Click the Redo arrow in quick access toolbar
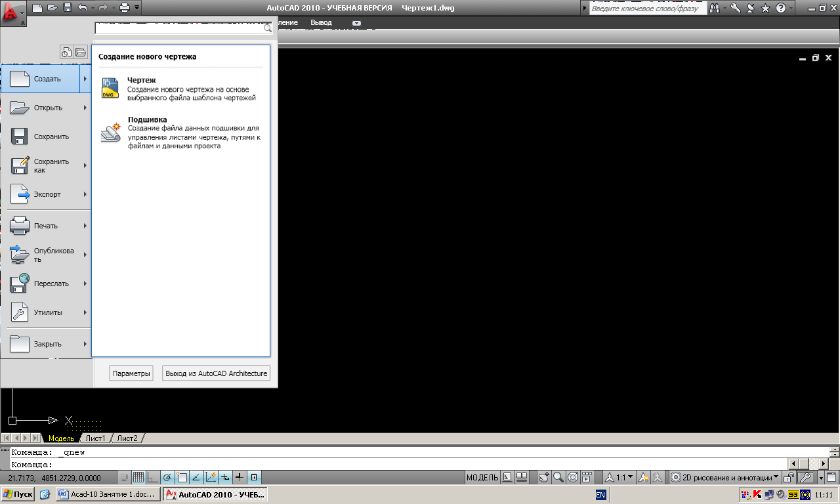Image resolution: width=840 pixels, height=504 pixels. click(103, 8)
